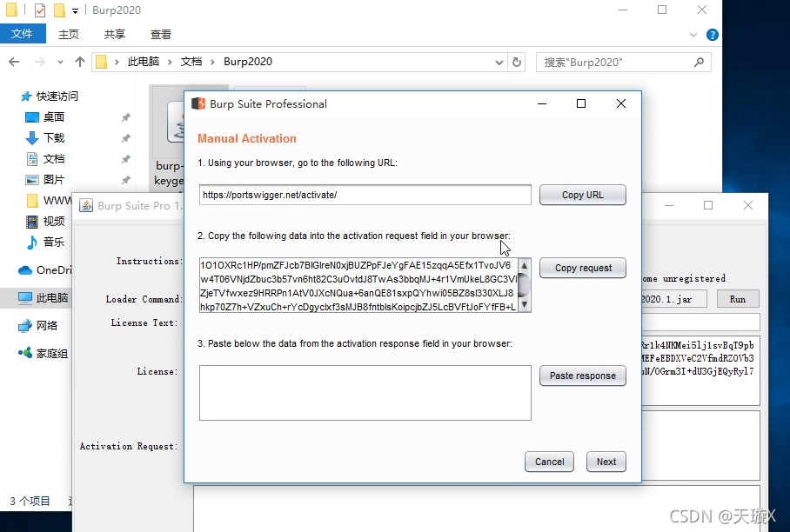This screenshot has width=790, height=532.
Task: Navigate up with the up arrow icon
Action: tap(80, 62)
